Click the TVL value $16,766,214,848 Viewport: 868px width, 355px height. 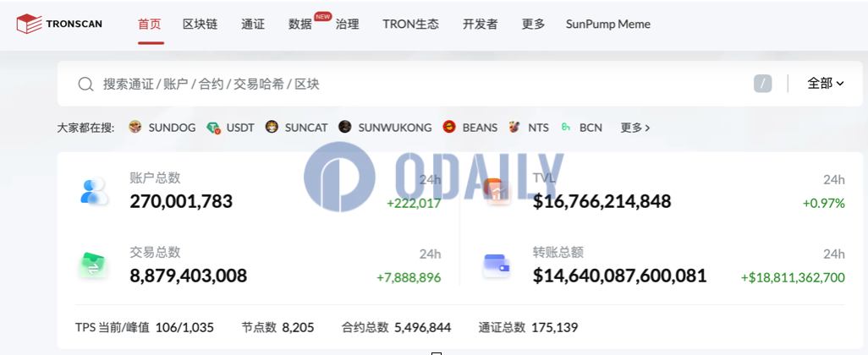coord(602,201)
